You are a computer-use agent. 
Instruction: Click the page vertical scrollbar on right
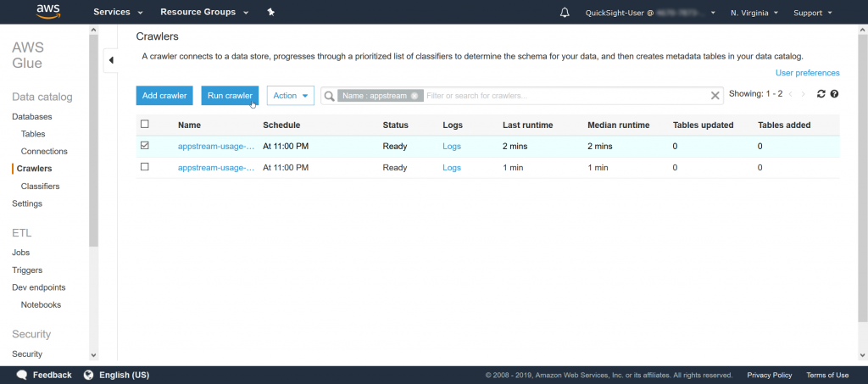[x=863, y=177]
